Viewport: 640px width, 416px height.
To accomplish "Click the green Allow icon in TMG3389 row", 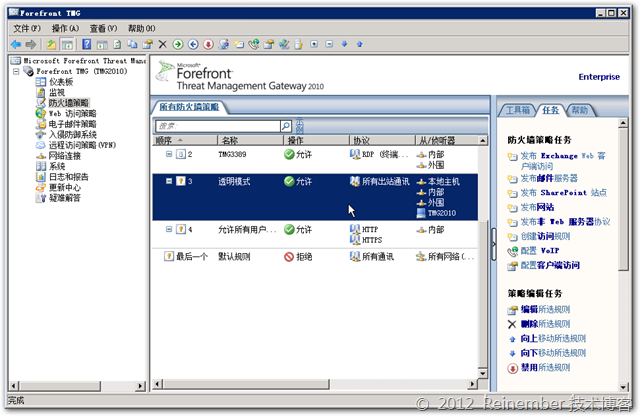I will click(289, 154).
